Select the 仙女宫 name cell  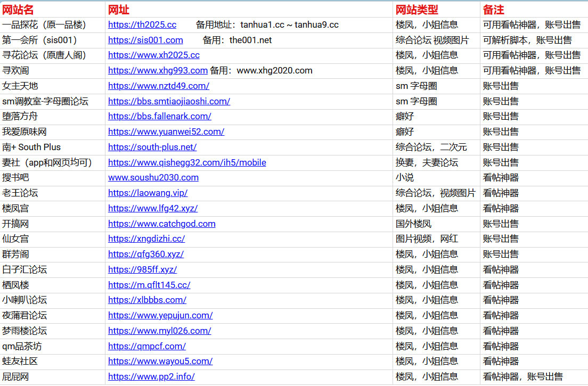point(53,239)
